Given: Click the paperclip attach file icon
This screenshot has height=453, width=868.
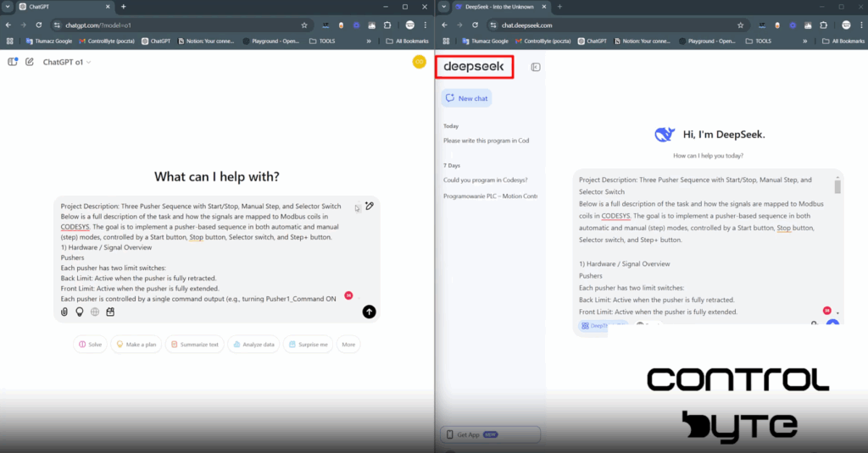Looking at the screenshot, I should (x=64, y=312).
